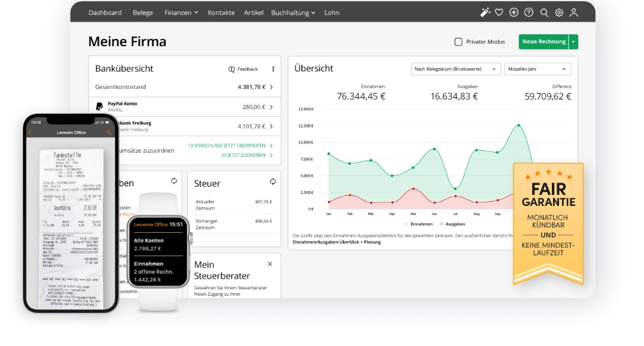Open the Finanzen menu
This screenshot has width=644, height=346.
(181, 13)
